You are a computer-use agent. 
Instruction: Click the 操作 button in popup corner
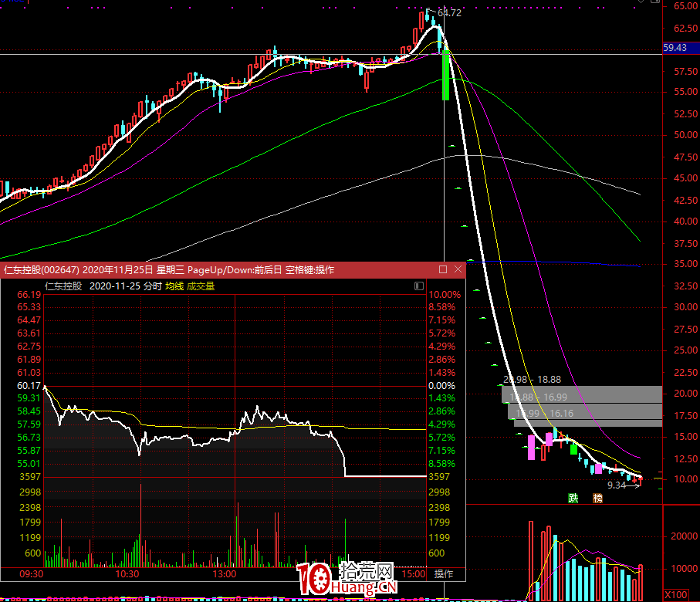444,574
